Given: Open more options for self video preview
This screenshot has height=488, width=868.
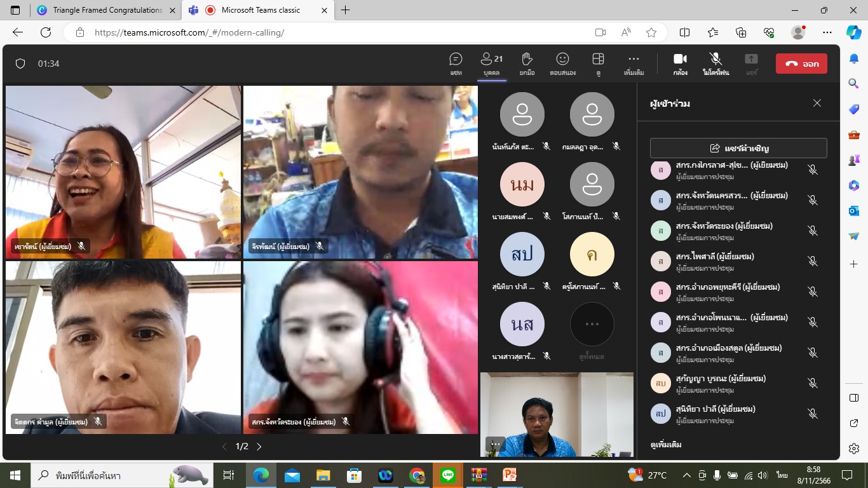Looking at the screenshot, I should [x=494, y=444].
